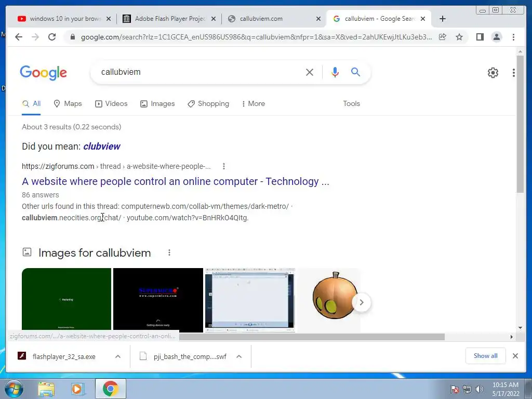532x399 pixels.
Task: Open the green Restarting image thumbnail
Action: coord(66,299)
